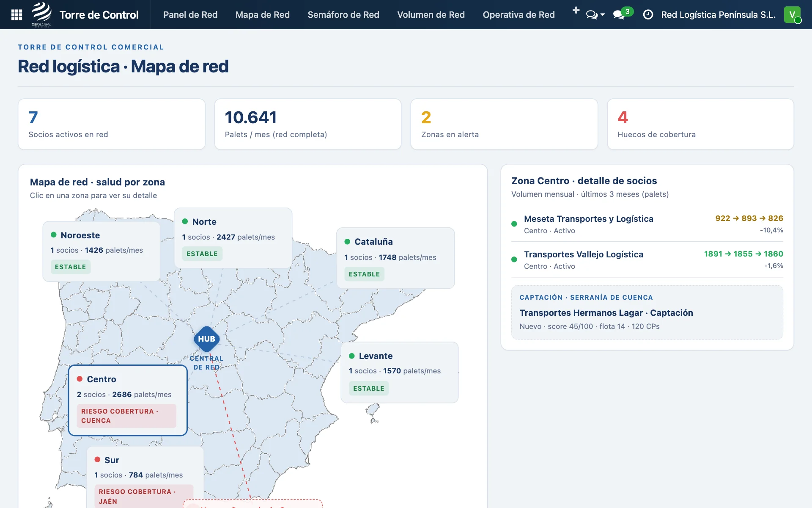Viewport: 812px width, 508px height.
Task: Open the Socios activos en red card
Action: point(112,124)
